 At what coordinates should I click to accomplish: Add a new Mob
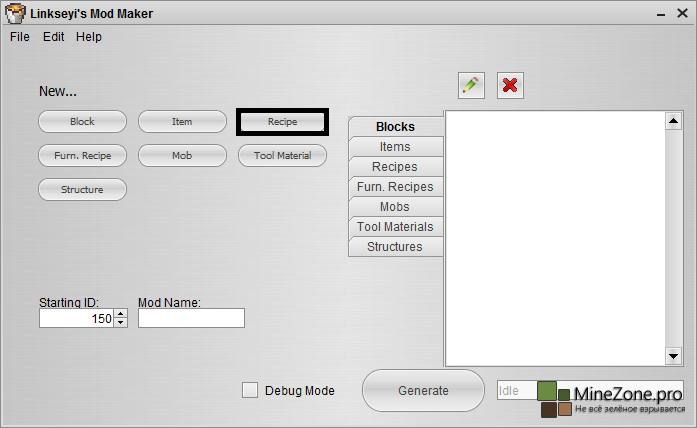point(182,156)
